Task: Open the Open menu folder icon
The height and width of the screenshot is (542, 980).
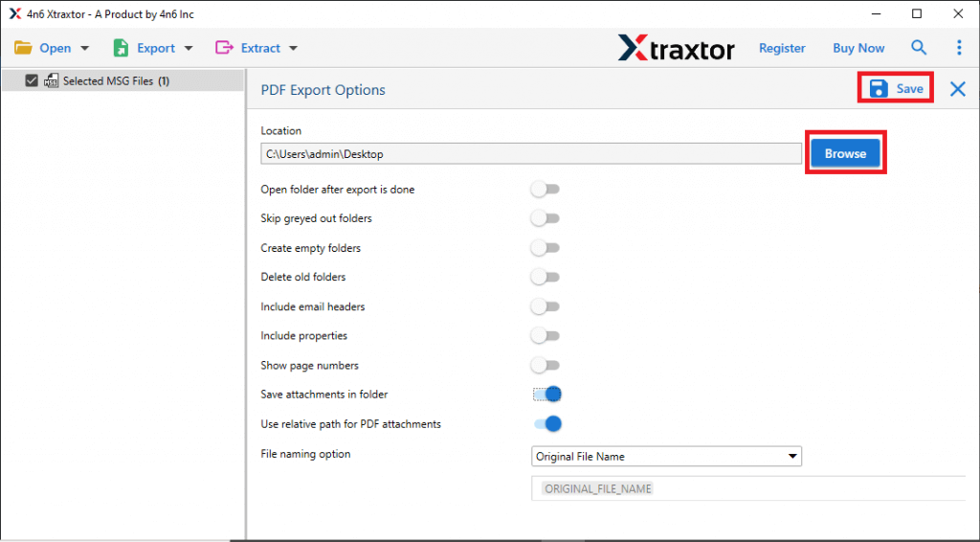Action: pyautogui.click(x=23, y=48)
